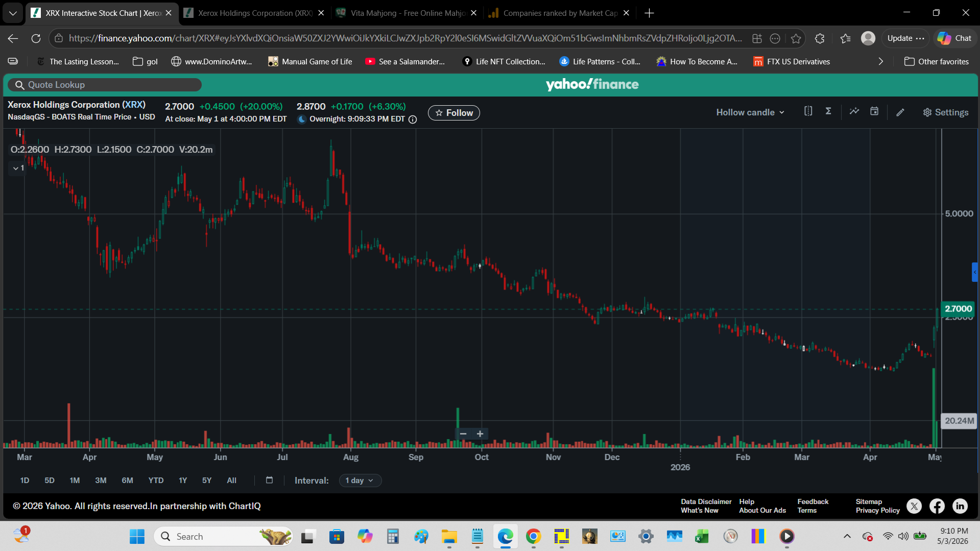Image resolution: width=980 pixels, height=551 pixels.
Task: Open a new browser tab
Action: (649, 13)
